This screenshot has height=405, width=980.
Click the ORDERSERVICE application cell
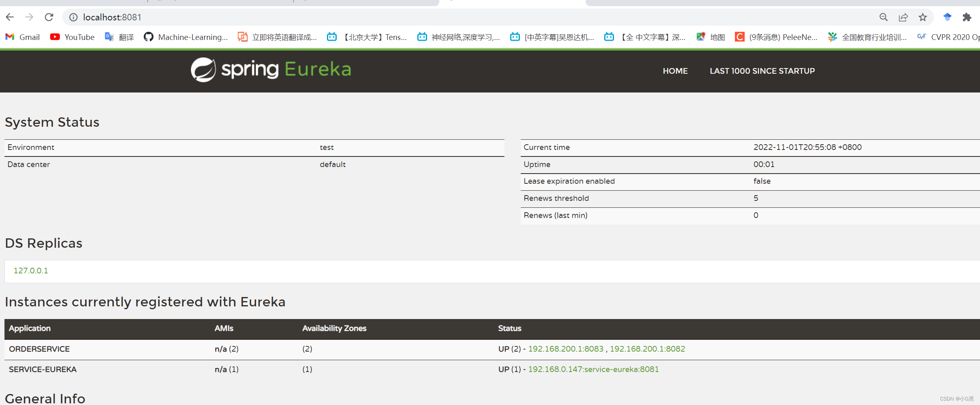39,349
